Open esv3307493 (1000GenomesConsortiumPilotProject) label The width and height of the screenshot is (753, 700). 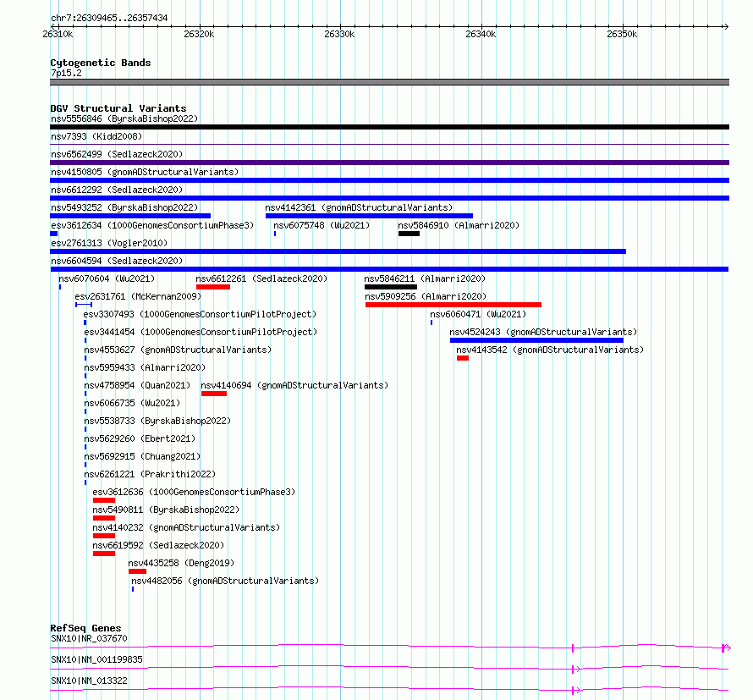200,314
